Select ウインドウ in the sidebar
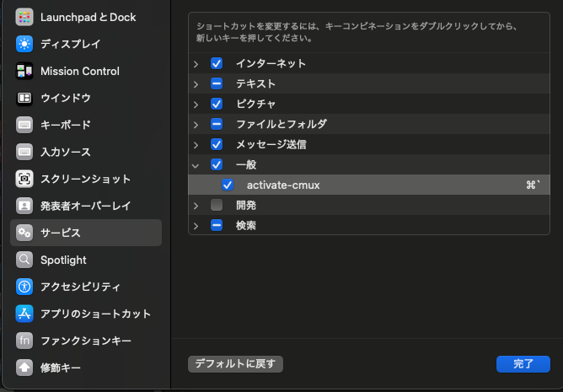 tap(86, 98)
